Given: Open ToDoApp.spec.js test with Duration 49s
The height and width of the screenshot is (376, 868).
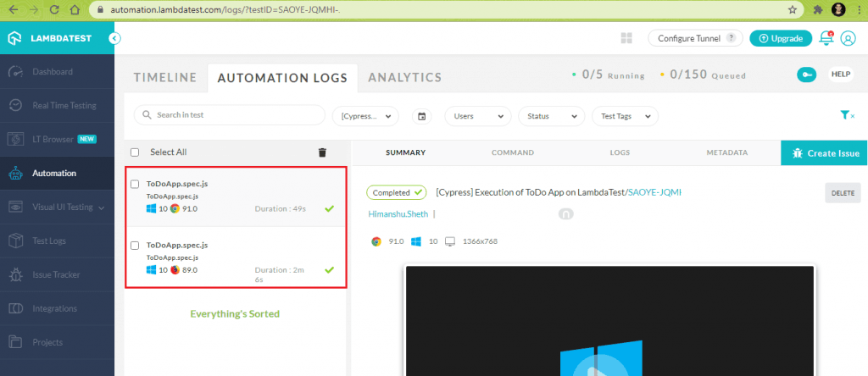Looking at the screenshot, I should (236, 196).
